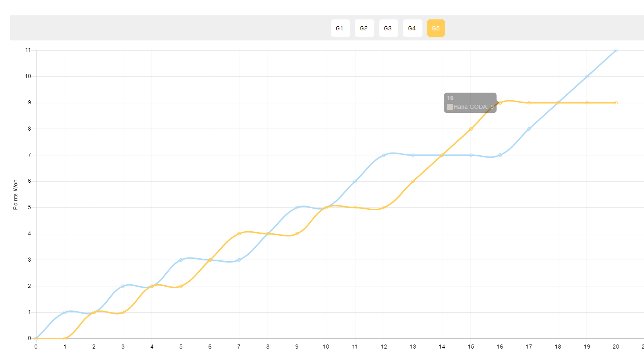
Task: Select the blue data point at rally 19, score 10
Action: click(x=587, y=76)
